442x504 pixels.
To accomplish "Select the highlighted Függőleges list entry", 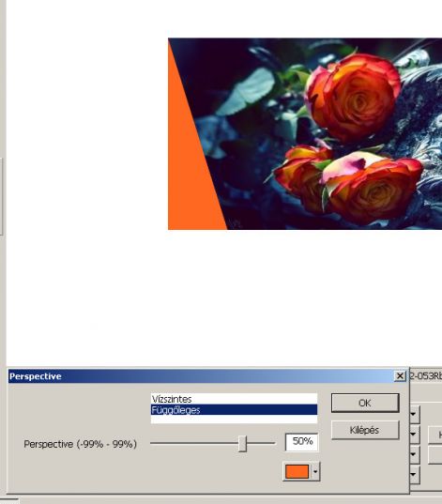I will (234, 410).
